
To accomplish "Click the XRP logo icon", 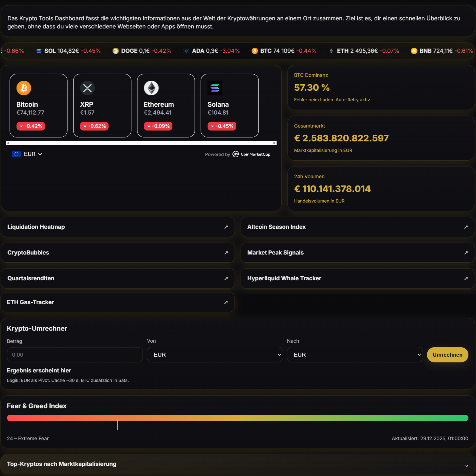I will pyautogui.click(x=87, y=88).
